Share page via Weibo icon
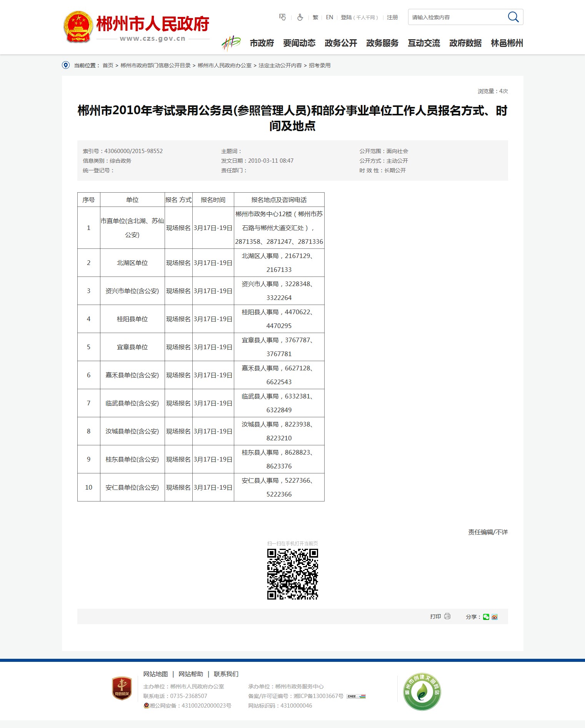Screen dimensions: 585x728 click(495, 617)
